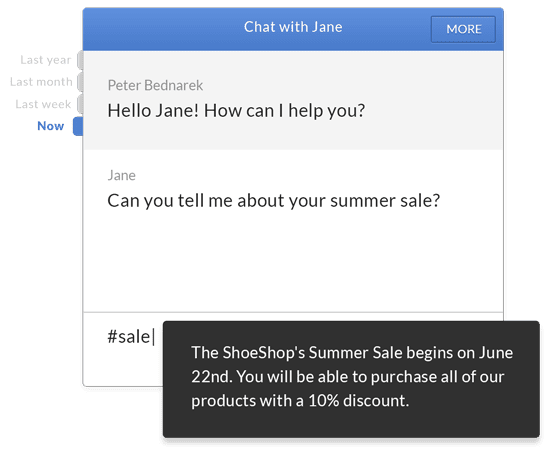Select Jane's summer sale question message
Screen dimensions: 550x450
click(x=273, y=201)
